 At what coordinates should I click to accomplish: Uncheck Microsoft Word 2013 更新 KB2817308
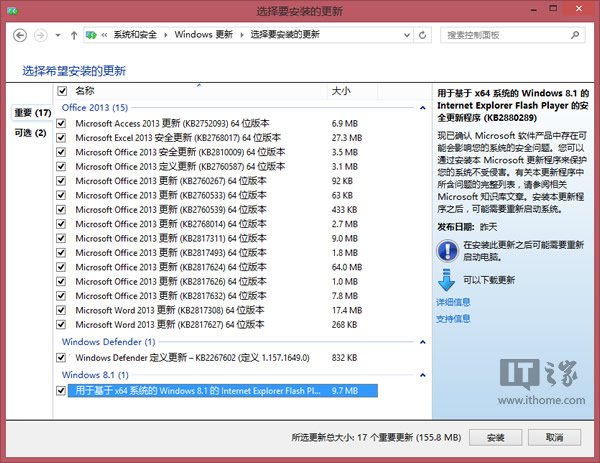point(61,310)
